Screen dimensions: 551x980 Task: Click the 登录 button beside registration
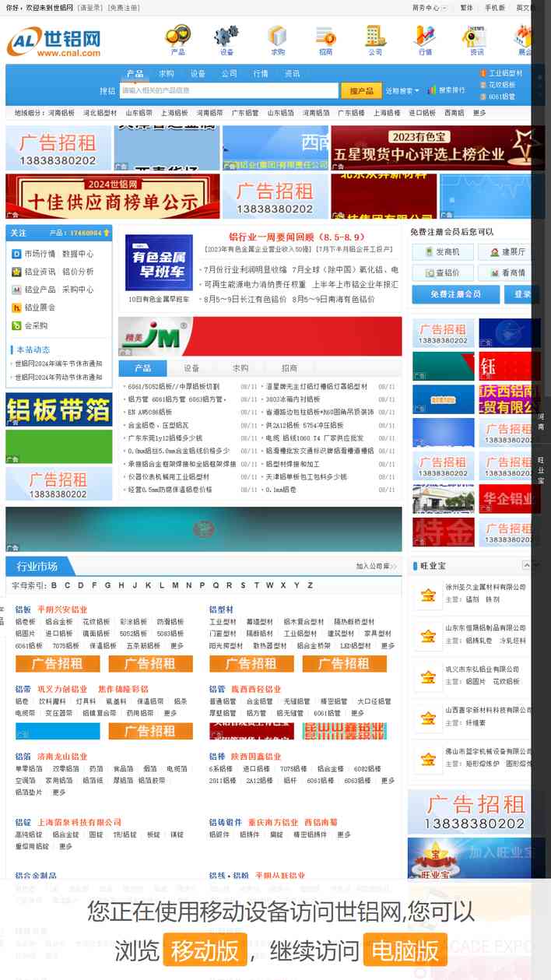521,294
